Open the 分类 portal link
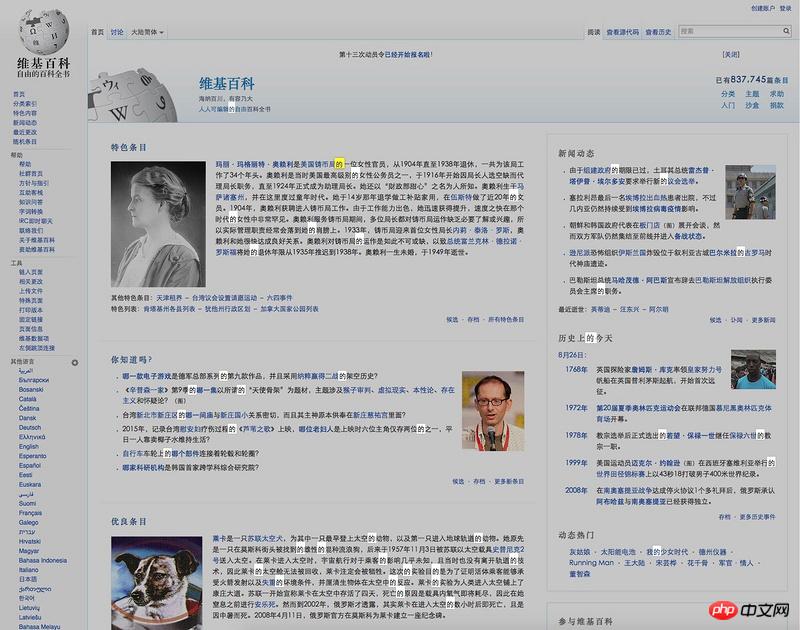 click(x=728, y=94)
